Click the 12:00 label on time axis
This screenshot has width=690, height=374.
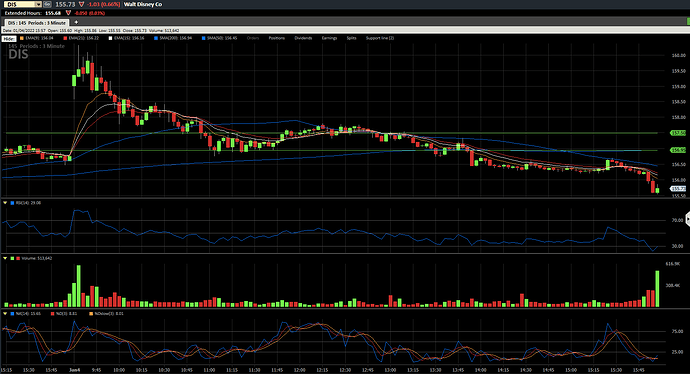[300, 370]
